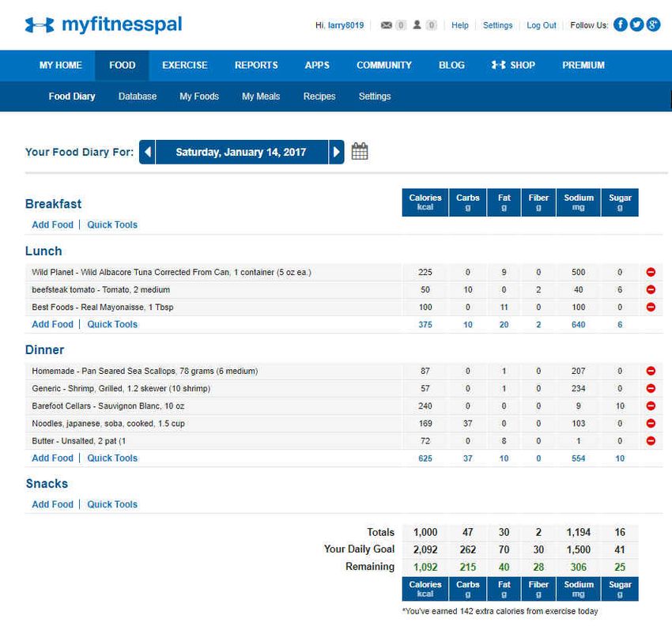The width and height of the screenshot is (672, 630).
Task: Go to the previous day arrow
Action: click(147, 152)
